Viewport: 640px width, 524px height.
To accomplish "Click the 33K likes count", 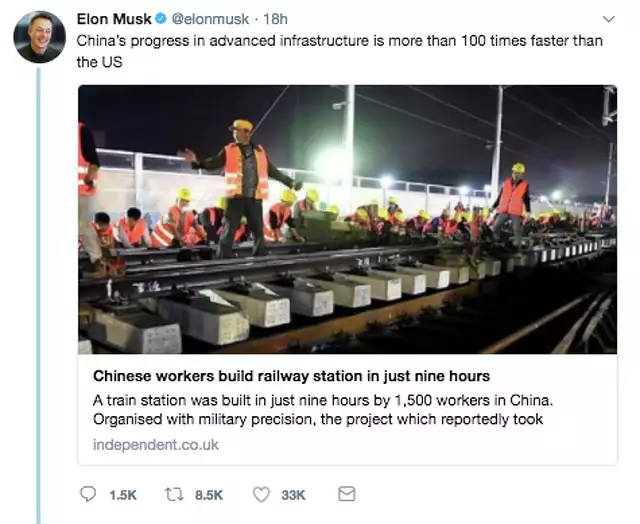I will coord(293,494).
